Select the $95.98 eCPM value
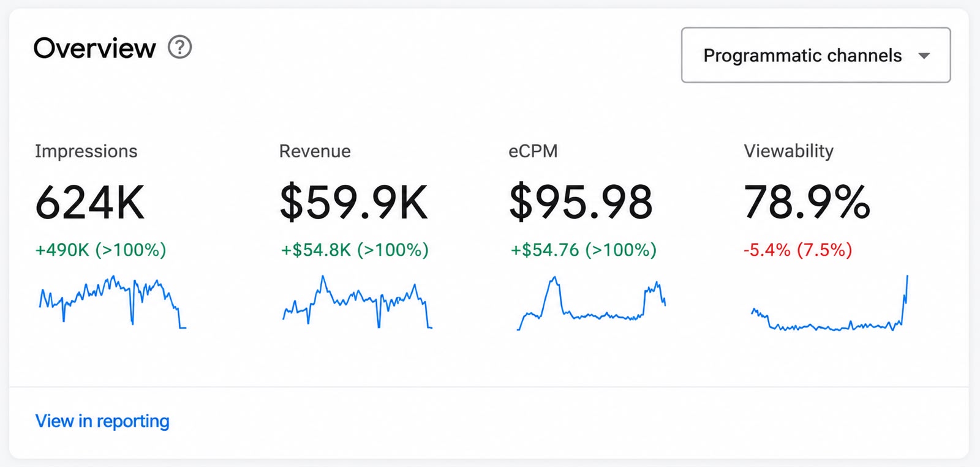Viewport: 980px width, 467px height. point(581,203)
